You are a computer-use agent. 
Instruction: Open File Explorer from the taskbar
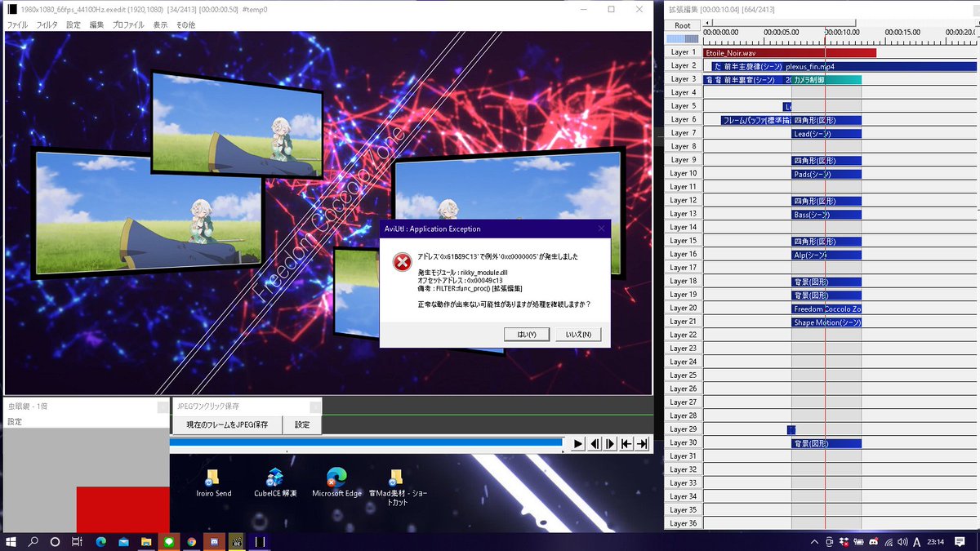146,541
